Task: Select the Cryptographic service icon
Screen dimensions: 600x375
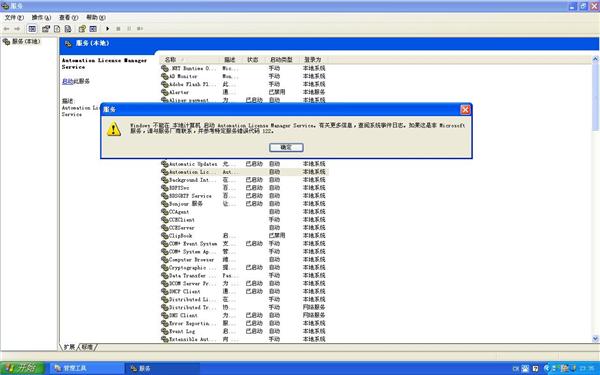Action: [x=165, y=267]
